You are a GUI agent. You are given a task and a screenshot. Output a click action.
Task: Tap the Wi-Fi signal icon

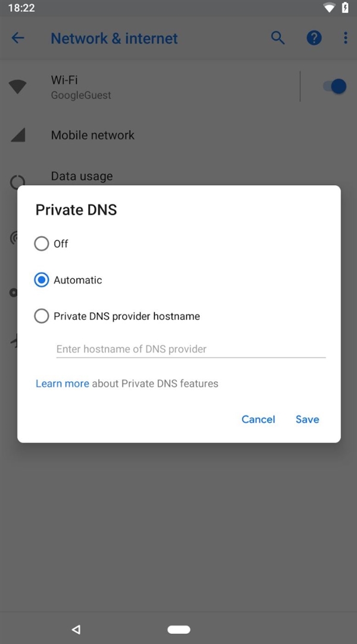click(x=18, y=86)
